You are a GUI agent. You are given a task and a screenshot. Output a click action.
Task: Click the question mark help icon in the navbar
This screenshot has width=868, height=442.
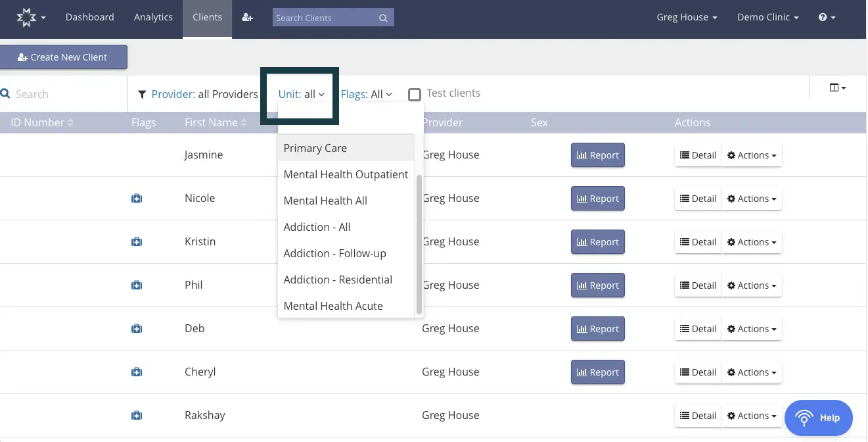[823, 17]
